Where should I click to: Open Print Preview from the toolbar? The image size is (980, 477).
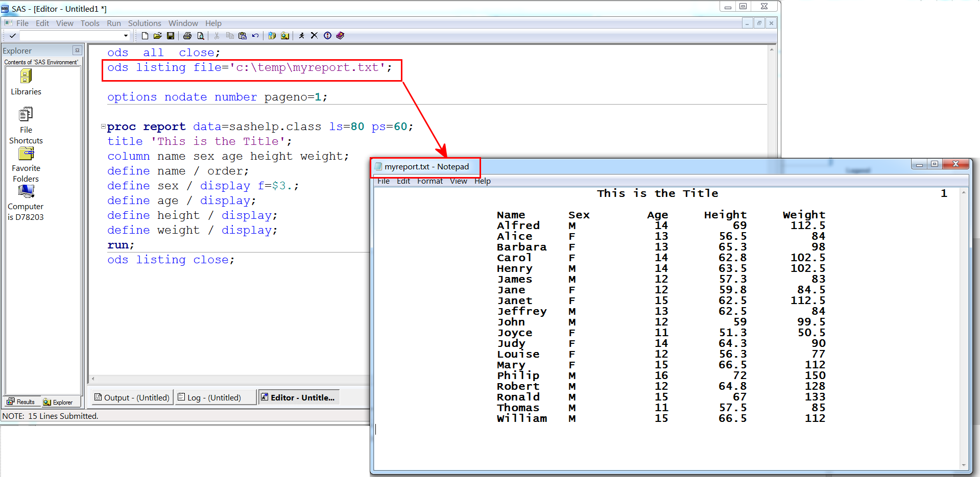pos(201,35)
